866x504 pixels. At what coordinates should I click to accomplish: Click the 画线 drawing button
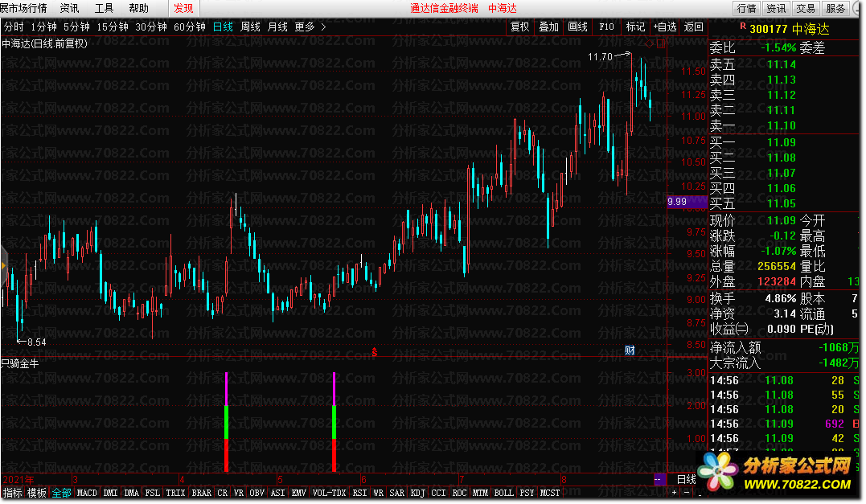[x=577, y=27]
